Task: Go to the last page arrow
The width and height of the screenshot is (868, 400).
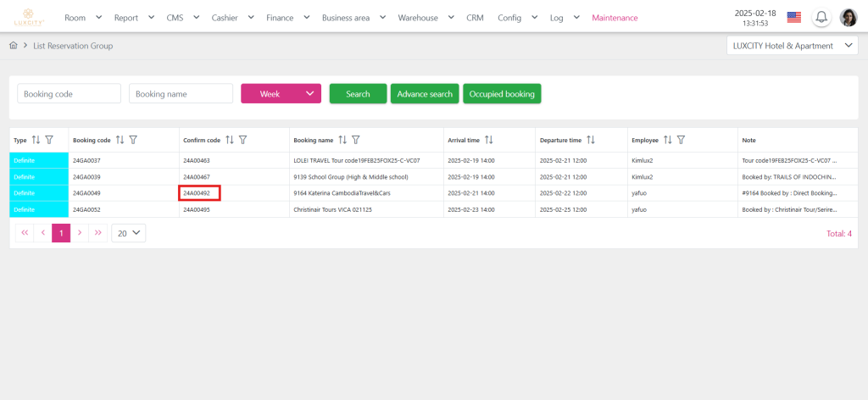Action: 98,232
